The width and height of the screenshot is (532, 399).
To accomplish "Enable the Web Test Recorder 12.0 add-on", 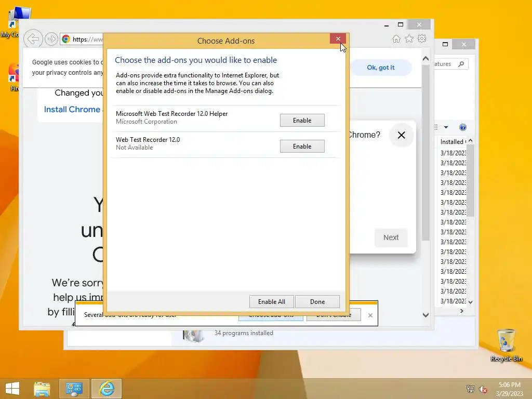I will click(x=302, y=146).
